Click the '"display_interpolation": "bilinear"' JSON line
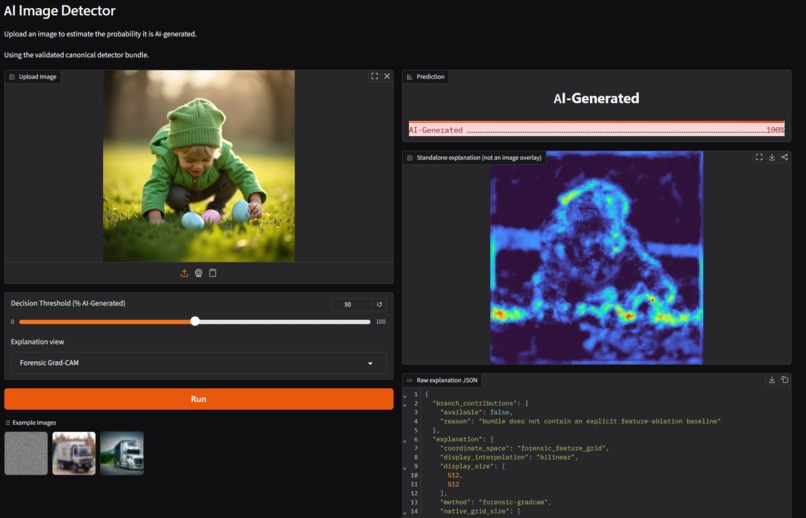Screen dimensions: 806x518 coord(509,457)
